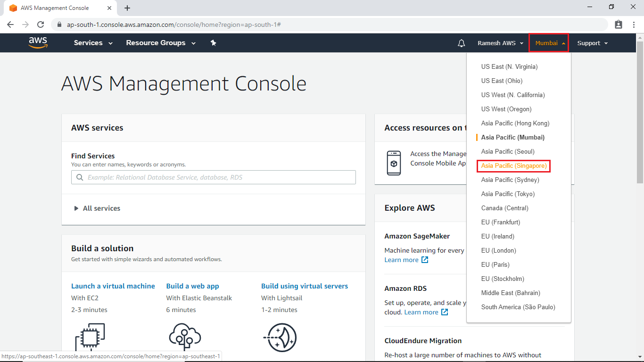Select EU (Stockholm) region
644x362 pixels.
(503, 279)
